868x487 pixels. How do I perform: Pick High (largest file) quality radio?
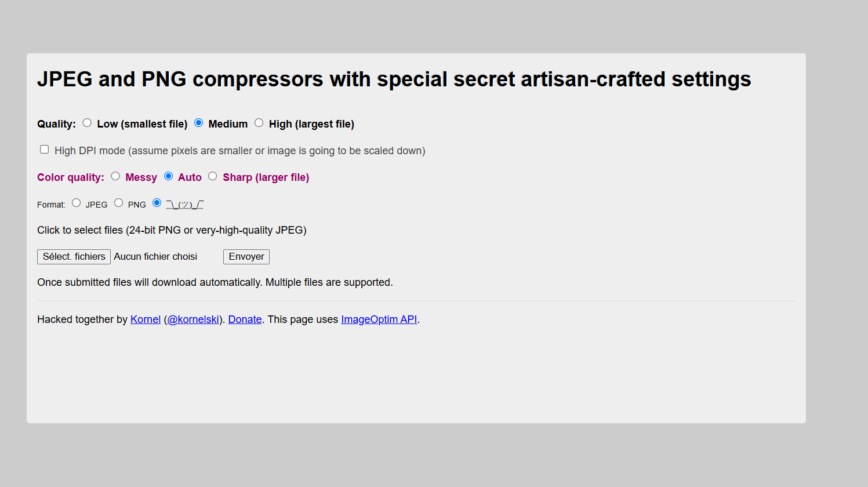pyautogui.click(x=259, y=123)
